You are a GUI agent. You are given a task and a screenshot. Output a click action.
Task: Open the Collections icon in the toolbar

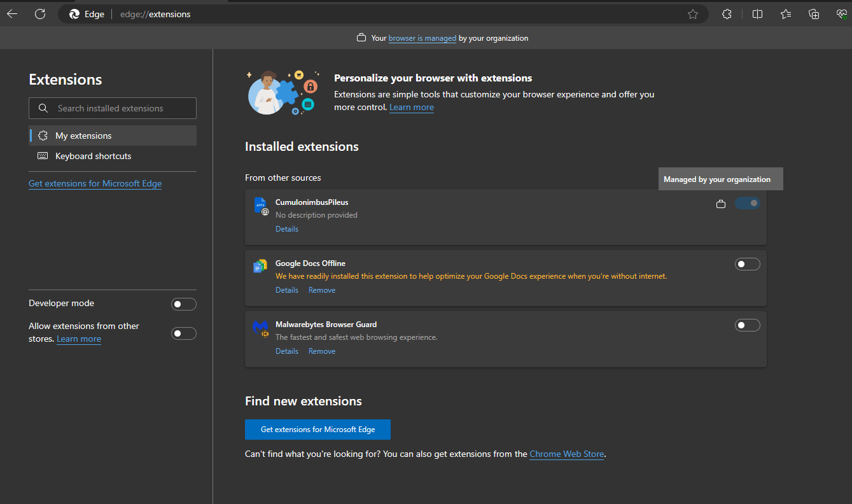click(x=814, y=14)
